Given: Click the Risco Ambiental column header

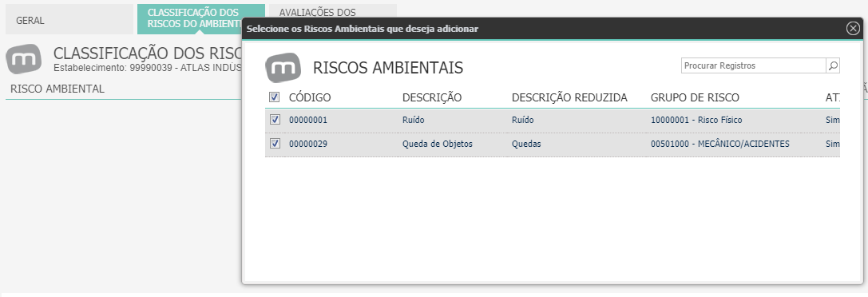Looking at the screenshot, I should click(57, 89).
